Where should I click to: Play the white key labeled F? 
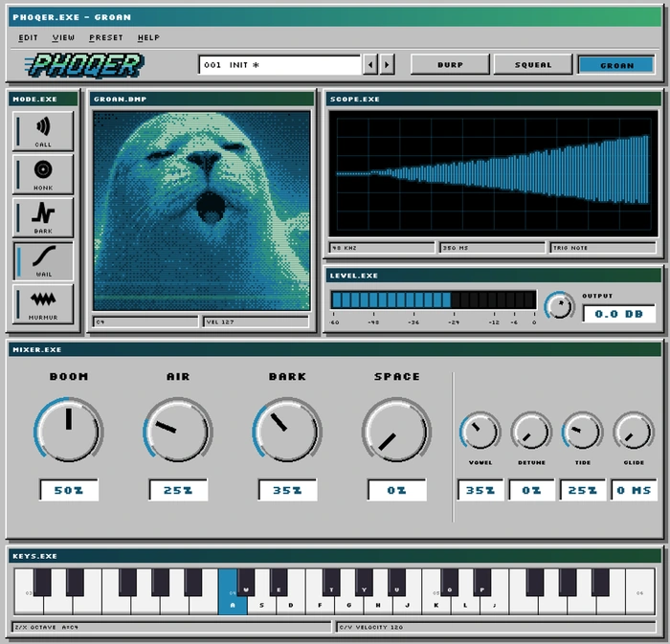tap(320, 604)
